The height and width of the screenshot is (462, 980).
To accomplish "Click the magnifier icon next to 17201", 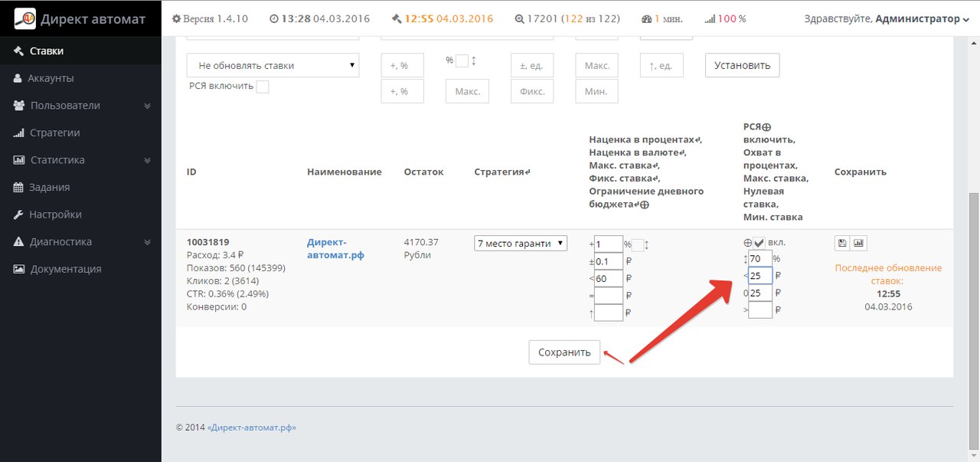I will pos(520,18).
